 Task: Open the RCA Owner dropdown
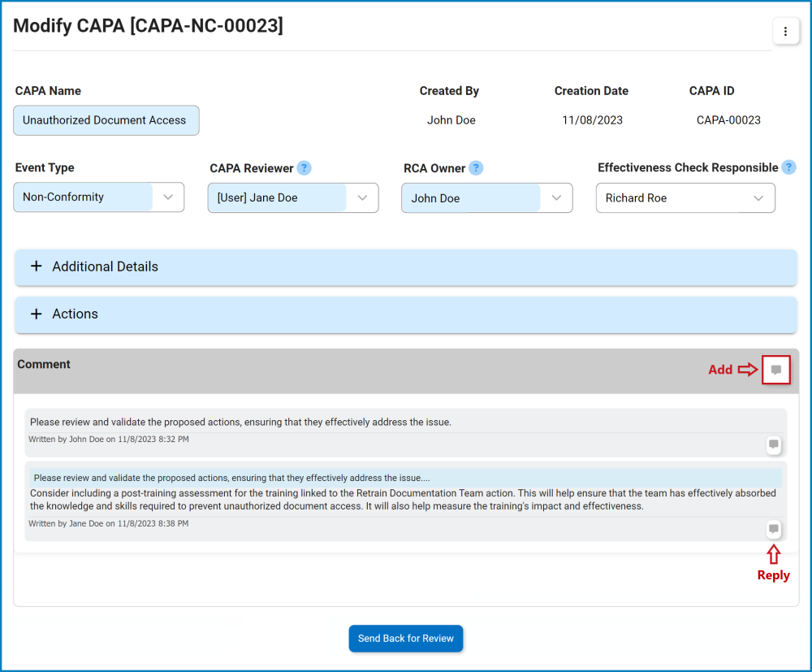556,197
